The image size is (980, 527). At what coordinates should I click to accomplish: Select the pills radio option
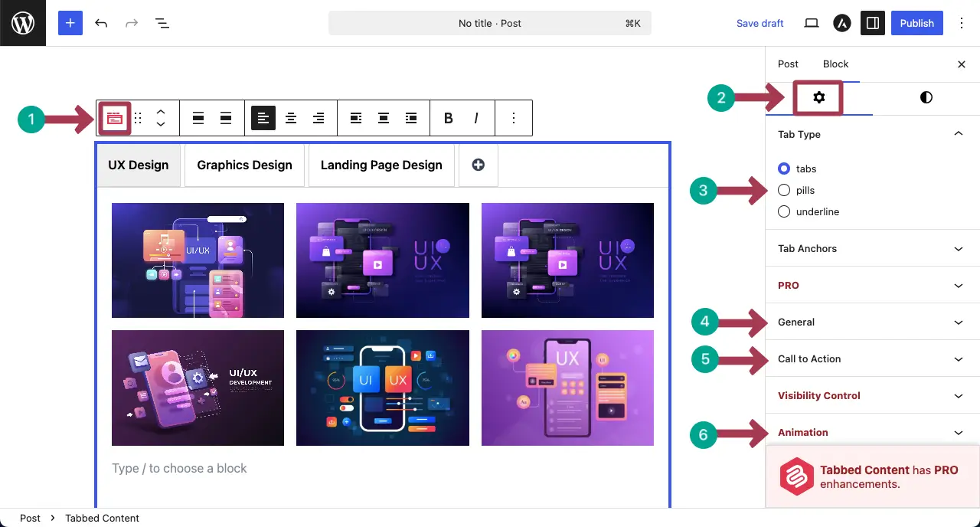tap(784, 190)
